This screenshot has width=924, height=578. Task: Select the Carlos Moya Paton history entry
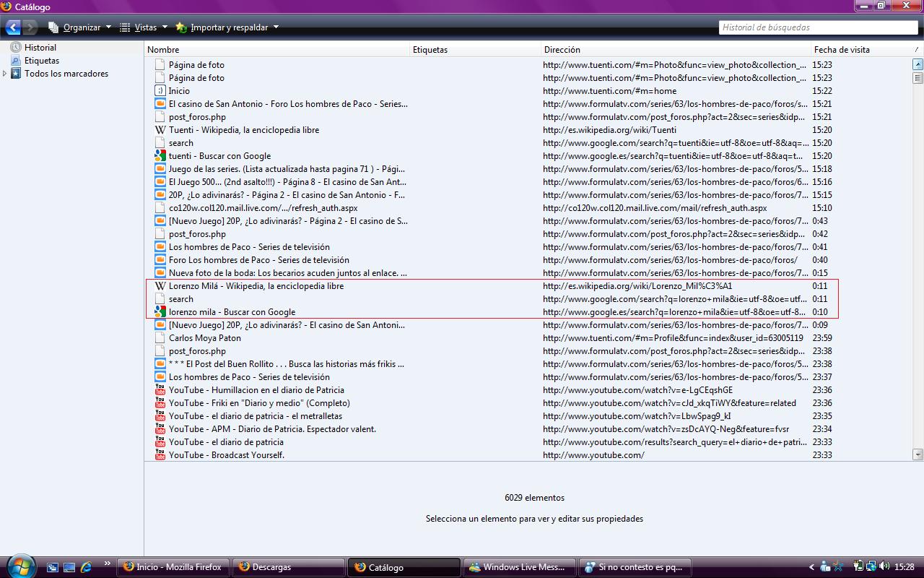coord(205,338)
